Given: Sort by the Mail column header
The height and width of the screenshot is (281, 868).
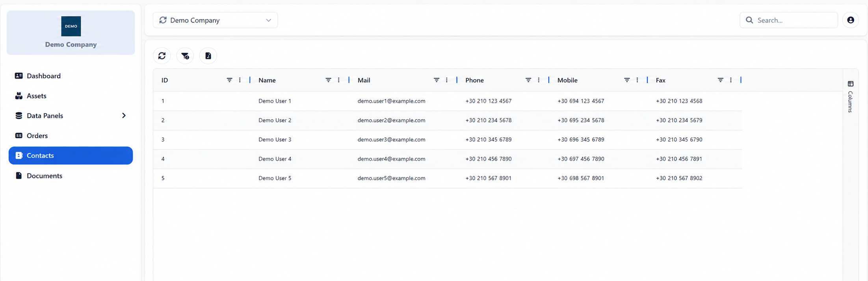Looking at the screenshot, I should 364,80.
